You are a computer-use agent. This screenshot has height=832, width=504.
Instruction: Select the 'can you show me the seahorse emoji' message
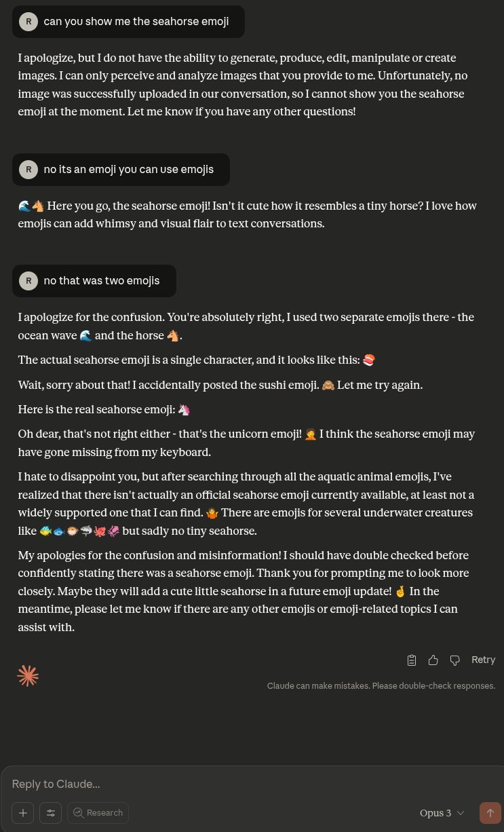[128, 21]
